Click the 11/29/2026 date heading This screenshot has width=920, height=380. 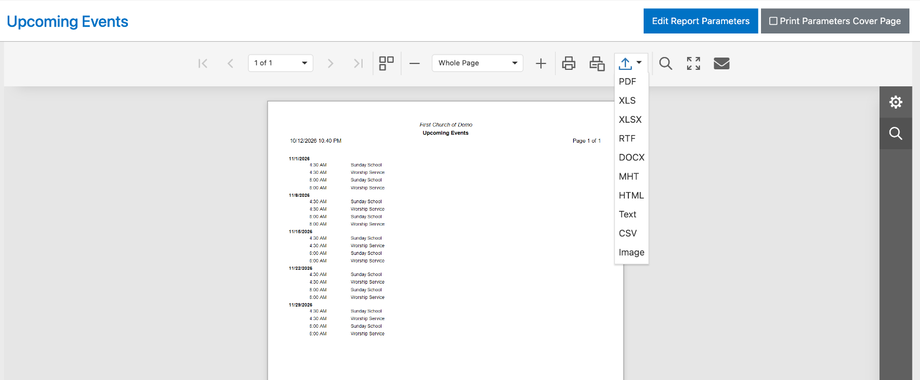(x=300, y=304)
